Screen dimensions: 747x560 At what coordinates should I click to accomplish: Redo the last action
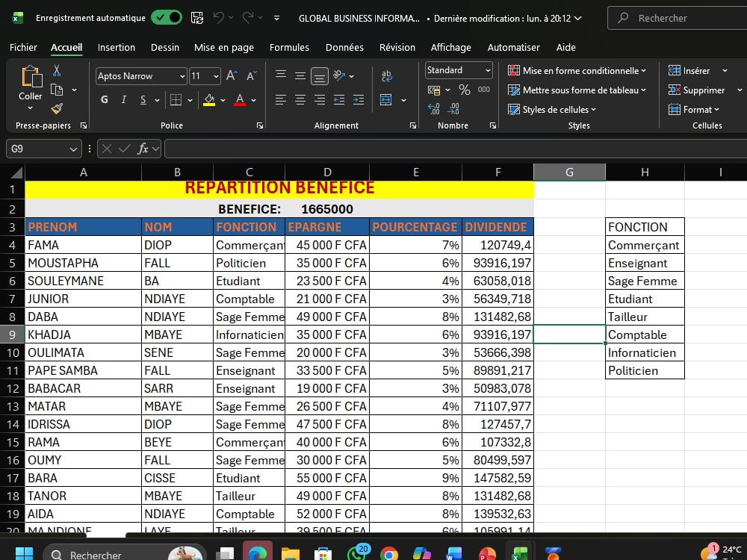point(248,18)
